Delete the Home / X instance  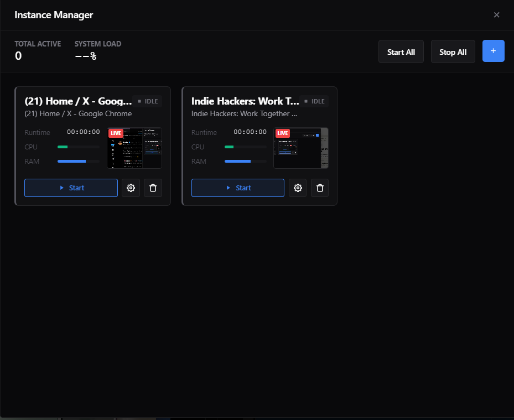[153, 188]
